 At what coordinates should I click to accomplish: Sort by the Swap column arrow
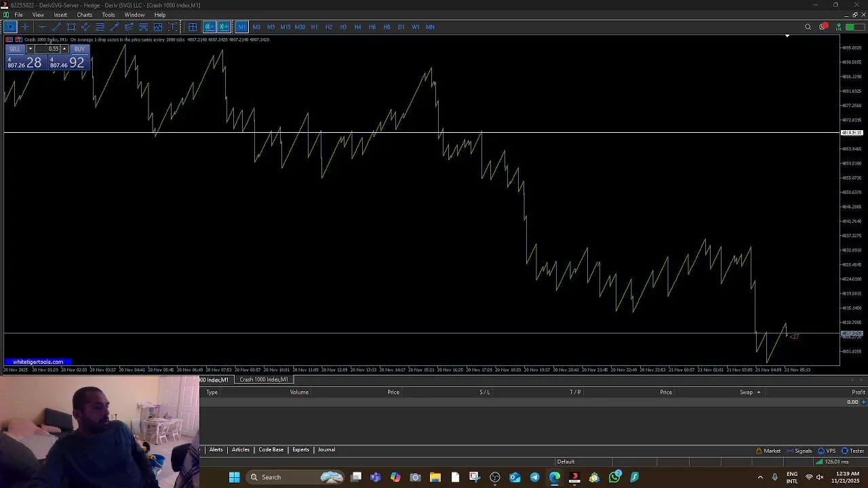pyautogui.click(x=758, y=392)
